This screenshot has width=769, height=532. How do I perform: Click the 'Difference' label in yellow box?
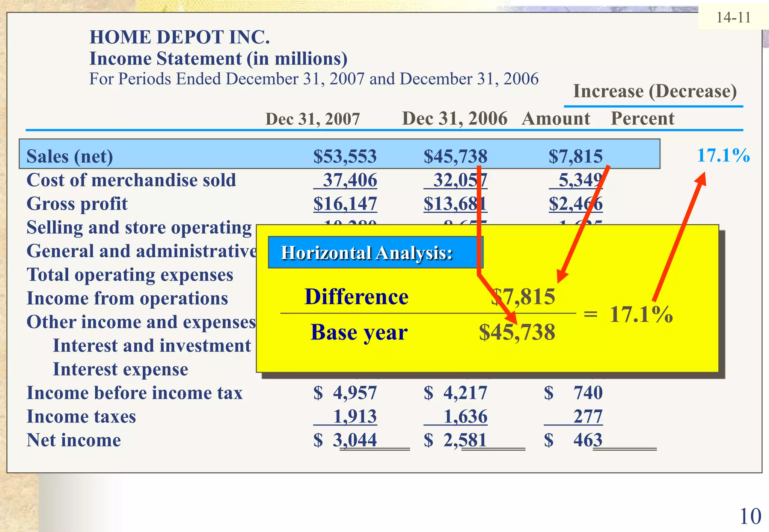(356, 297)
